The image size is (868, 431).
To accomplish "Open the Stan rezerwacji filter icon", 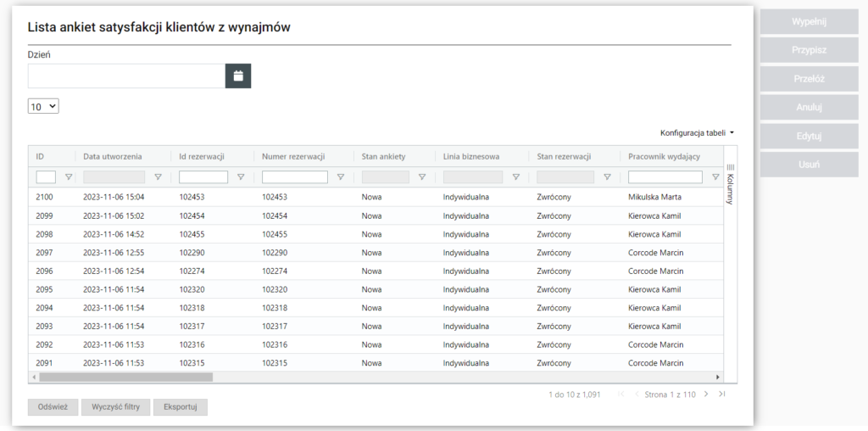I will 607,177.
